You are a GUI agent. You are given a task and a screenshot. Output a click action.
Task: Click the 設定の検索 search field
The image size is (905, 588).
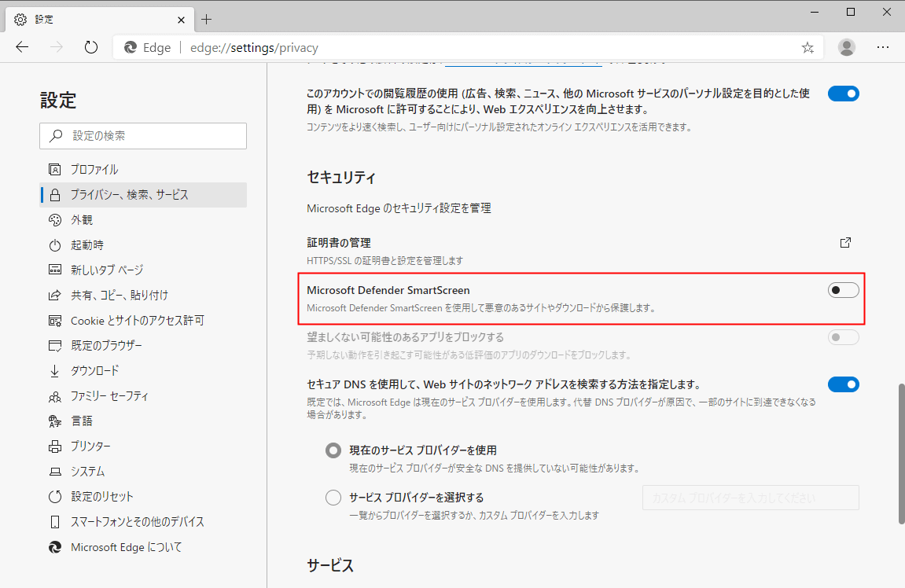(143, 136)
